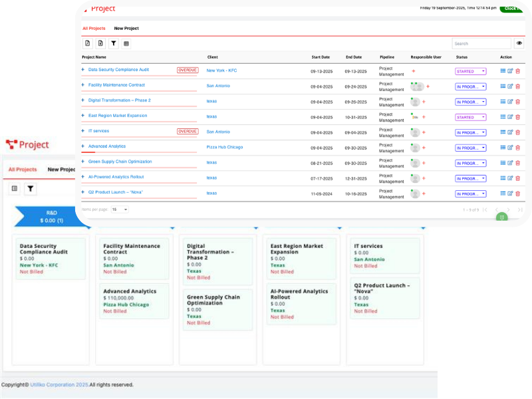Open status dropdown for Data Security Compliance Audit
Image resolution: width=532 pixels, height=399 pixels.
[x=471, y=71]
